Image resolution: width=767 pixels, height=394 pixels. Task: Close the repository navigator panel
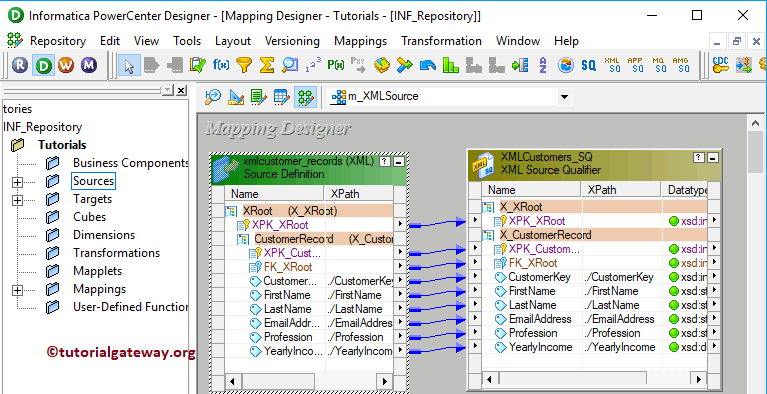[x=181, y=90]
